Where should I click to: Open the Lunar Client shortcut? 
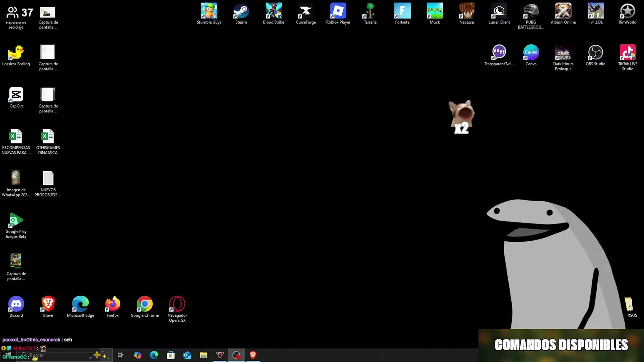[499, 14]
